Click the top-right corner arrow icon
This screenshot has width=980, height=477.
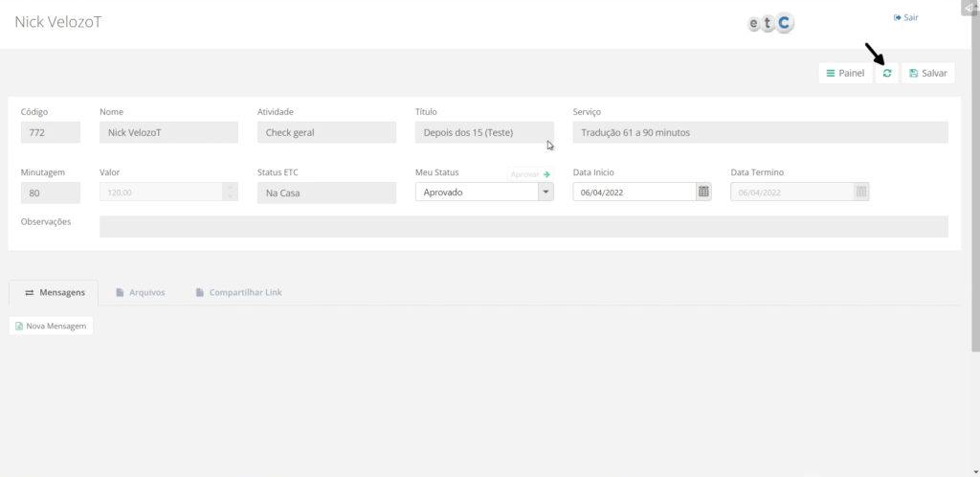(x=969, y=8)
